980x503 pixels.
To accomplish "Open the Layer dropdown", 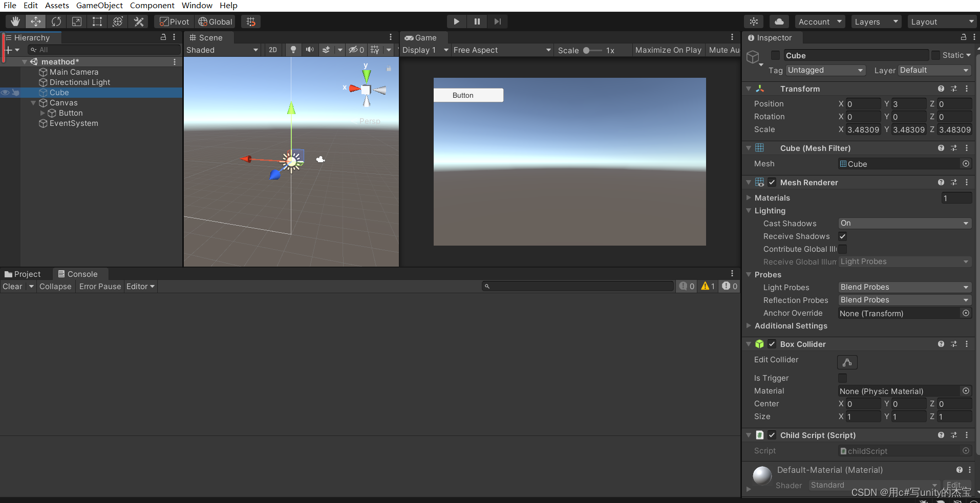I will [x=934, y=70].
